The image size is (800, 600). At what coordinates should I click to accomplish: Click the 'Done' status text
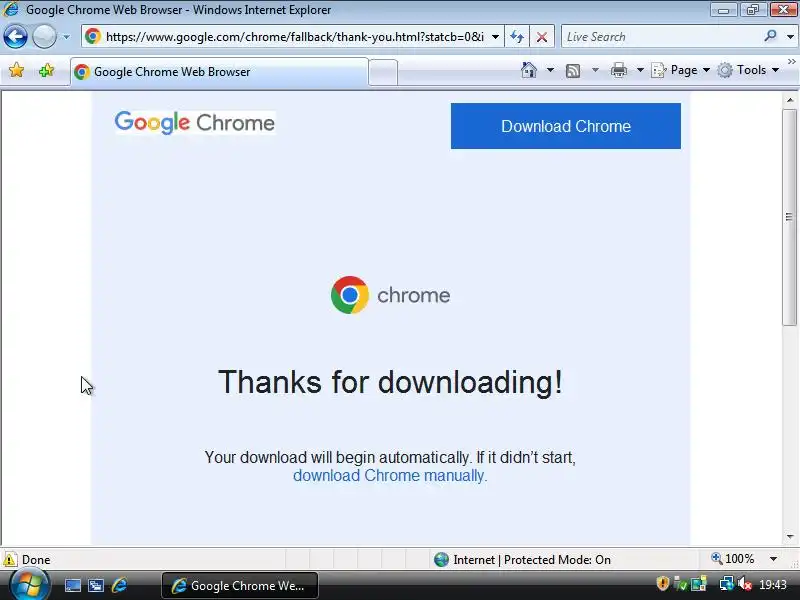pos(36,560)
